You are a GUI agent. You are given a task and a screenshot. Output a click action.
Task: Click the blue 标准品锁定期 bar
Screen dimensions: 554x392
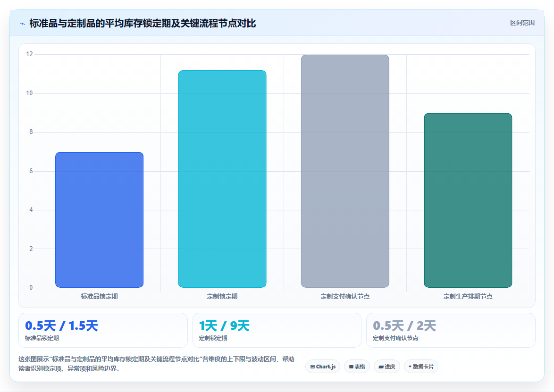tap(99, 220)
